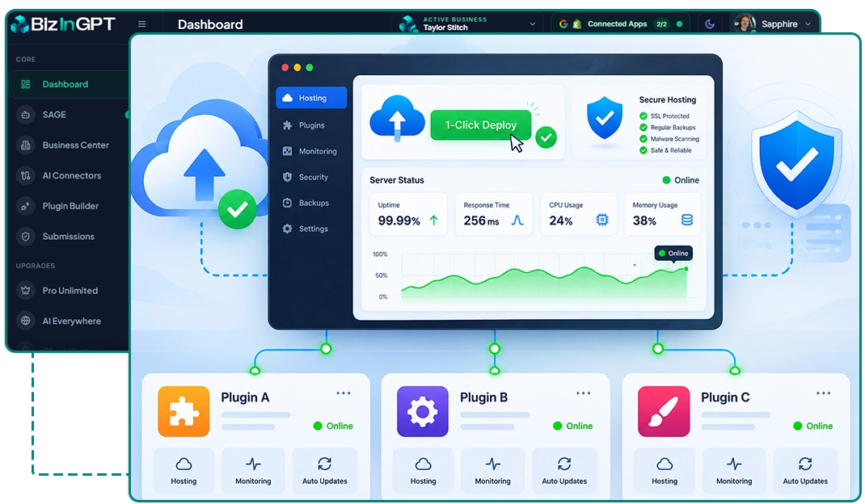The width and height of the screenshot is (865, 504).
Task: Click the Secure Hosting shield icon
Action: point(605,118)
